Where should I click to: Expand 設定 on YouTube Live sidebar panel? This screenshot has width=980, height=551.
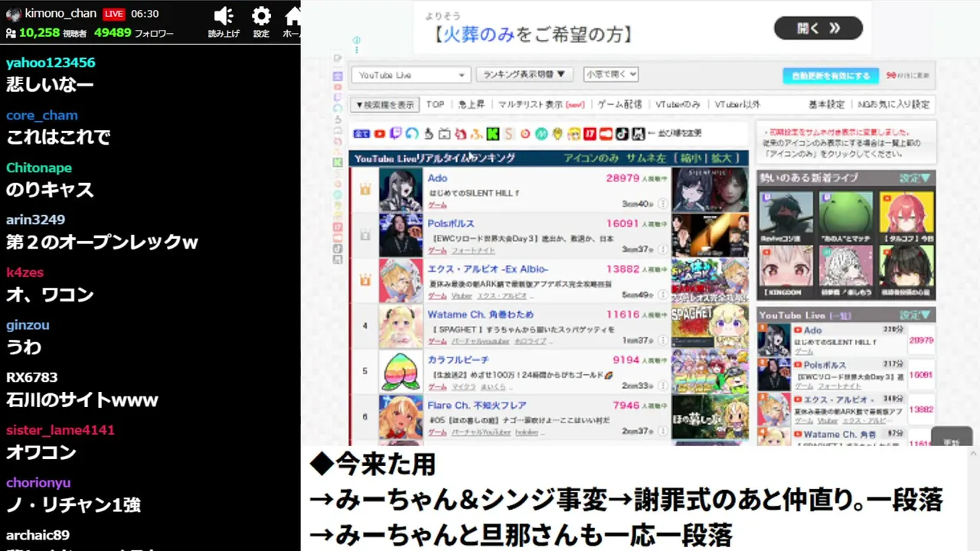916,315
